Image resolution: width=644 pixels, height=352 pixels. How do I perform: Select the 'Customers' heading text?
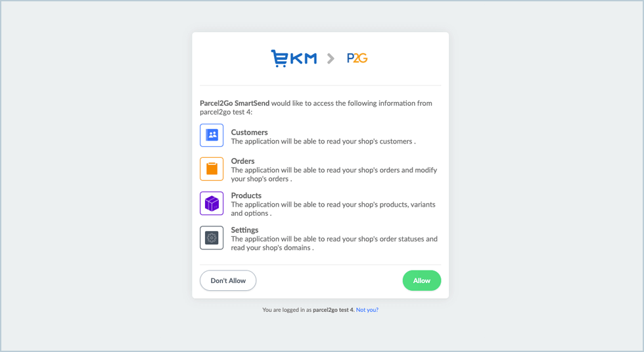[x=249, y=132]
